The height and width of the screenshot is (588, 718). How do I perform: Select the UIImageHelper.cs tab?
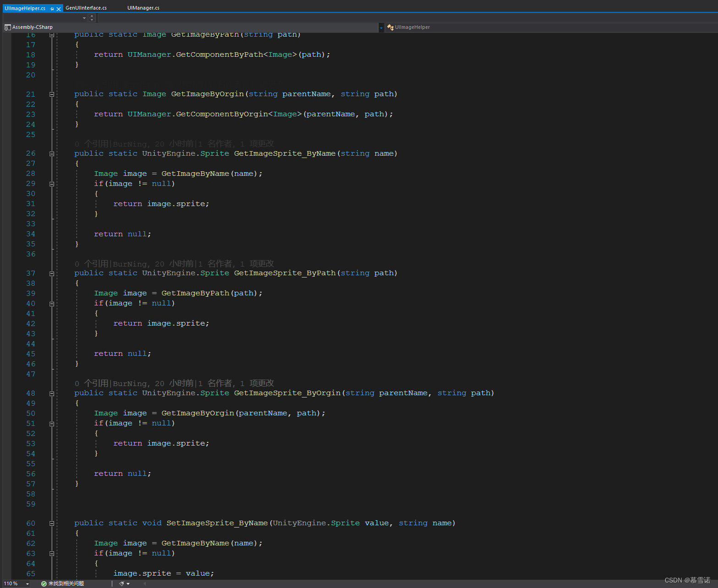click(25, 8)
